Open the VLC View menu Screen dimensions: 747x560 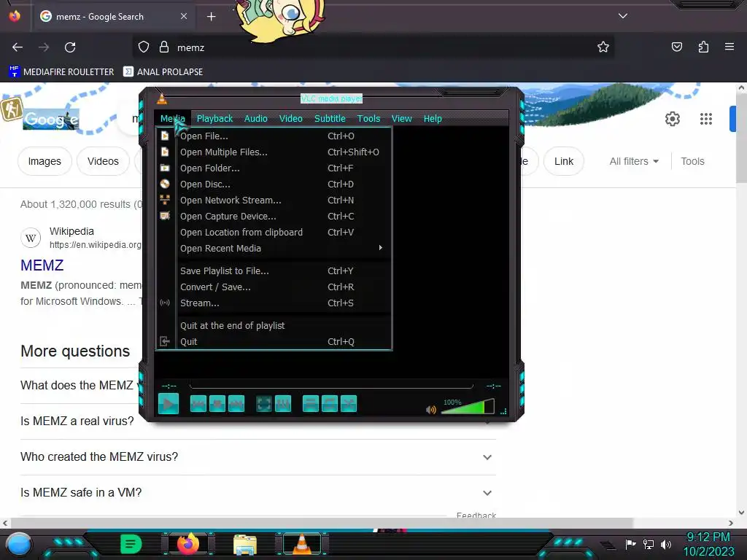[x=402, y=119]
